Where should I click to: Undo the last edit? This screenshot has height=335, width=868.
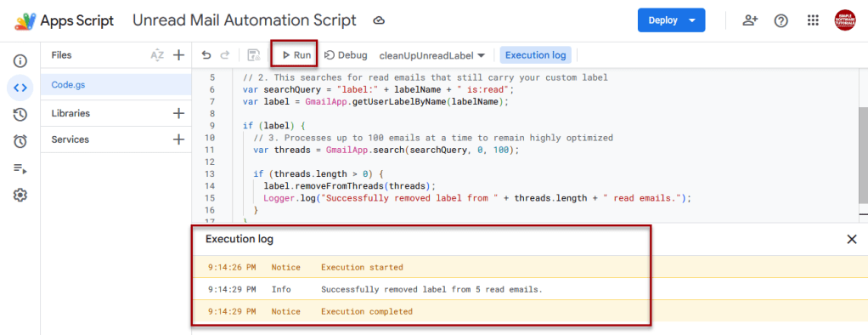point(206,55)
